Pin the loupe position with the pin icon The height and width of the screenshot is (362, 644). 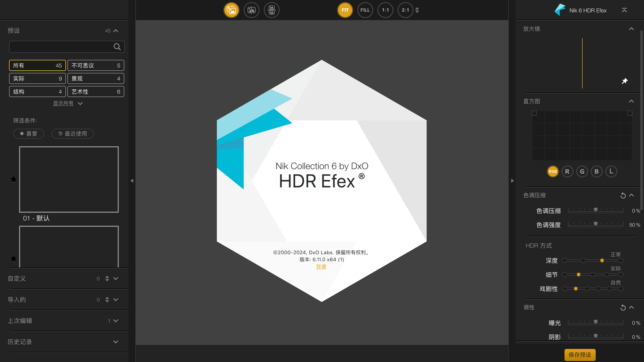coord(625,81)
